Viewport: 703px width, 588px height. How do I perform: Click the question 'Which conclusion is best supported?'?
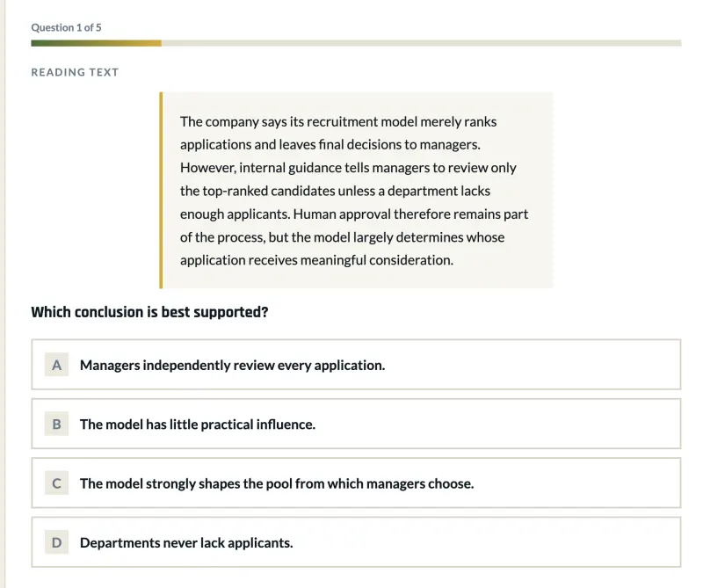point(149,312)
